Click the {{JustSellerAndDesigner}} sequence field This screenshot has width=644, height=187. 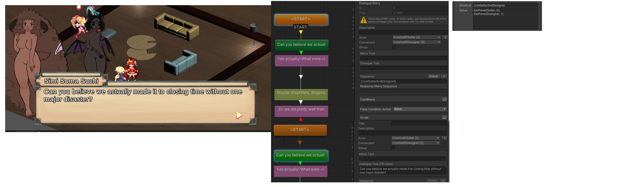[x=403, y=82]
